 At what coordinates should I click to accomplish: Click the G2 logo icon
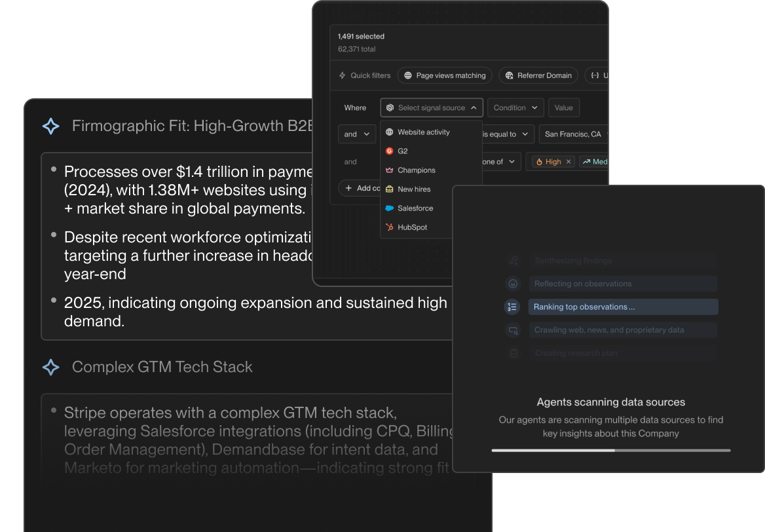coord(389,151)
